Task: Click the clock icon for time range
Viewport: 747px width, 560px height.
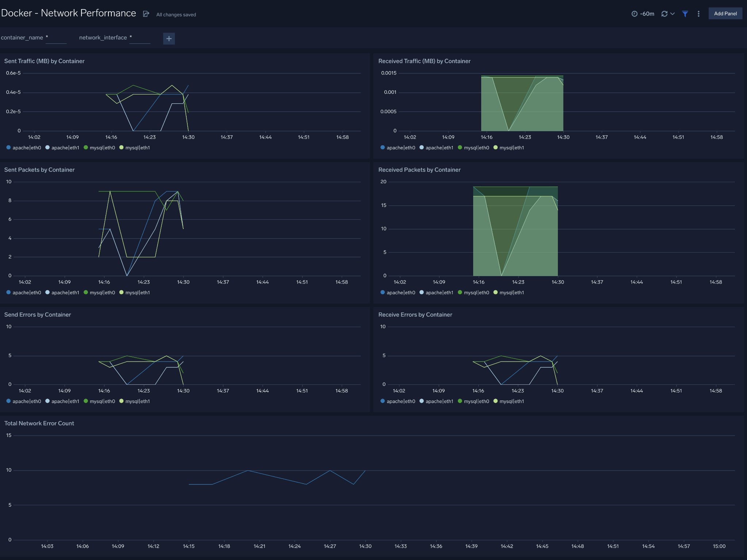Action: (x=634, y=14)
